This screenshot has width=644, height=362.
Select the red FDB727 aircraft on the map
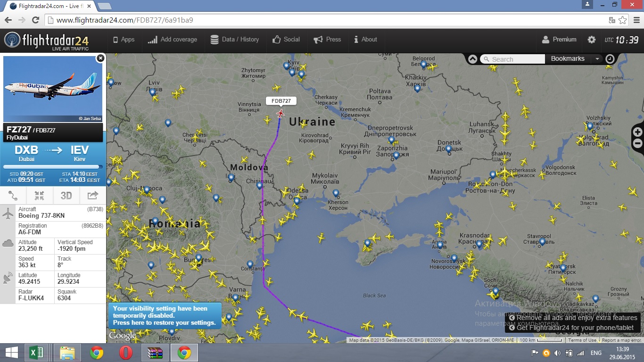[x=281, y=114]
